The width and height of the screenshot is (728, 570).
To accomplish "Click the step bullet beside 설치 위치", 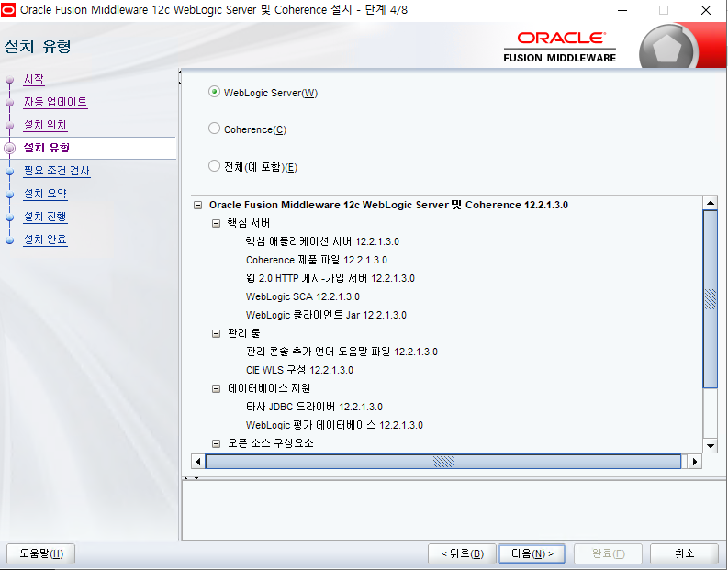I will (x=9, y=126).
